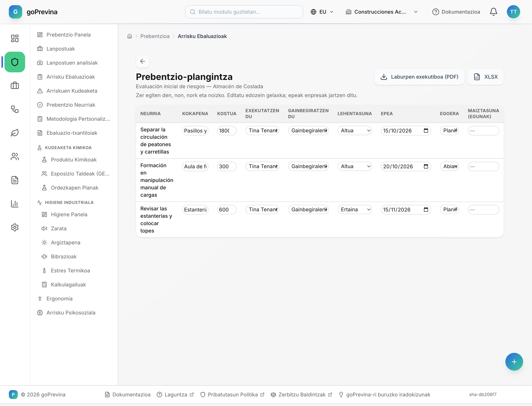Open Exekutatzen du dropdown for Revisar las estanterías
Image resolution: width=532 pixels, height=406 pixels.
point(262,210)
